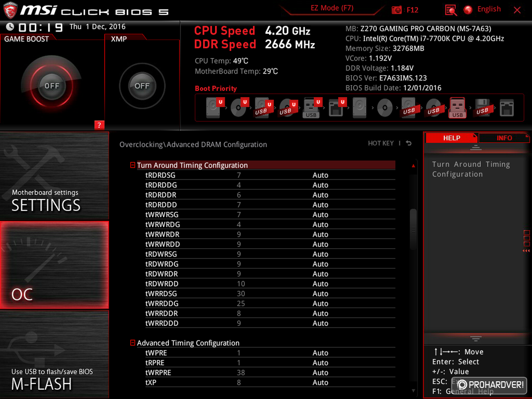
Task: Open the tWPRE Auto value field
Action: [321, 353]
